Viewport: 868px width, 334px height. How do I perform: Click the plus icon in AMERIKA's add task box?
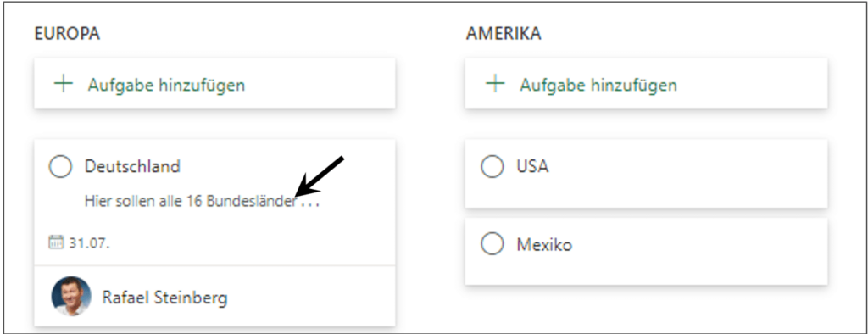click(495, 85)
